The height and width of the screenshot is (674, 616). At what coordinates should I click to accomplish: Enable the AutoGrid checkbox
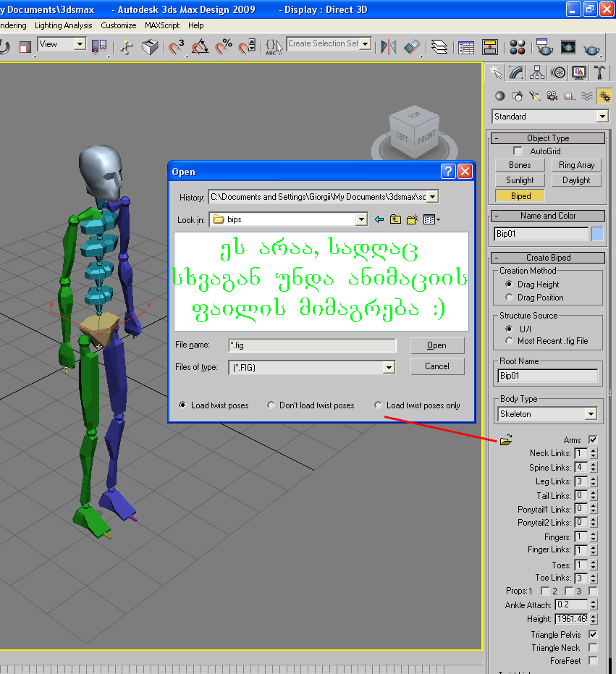pyautogui.click(x=518, y=151)
